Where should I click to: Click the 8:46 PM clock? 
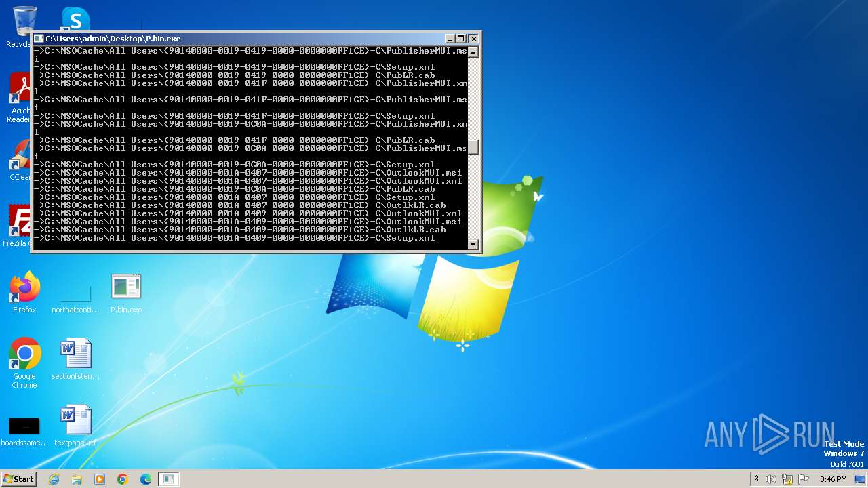point(833,479)
